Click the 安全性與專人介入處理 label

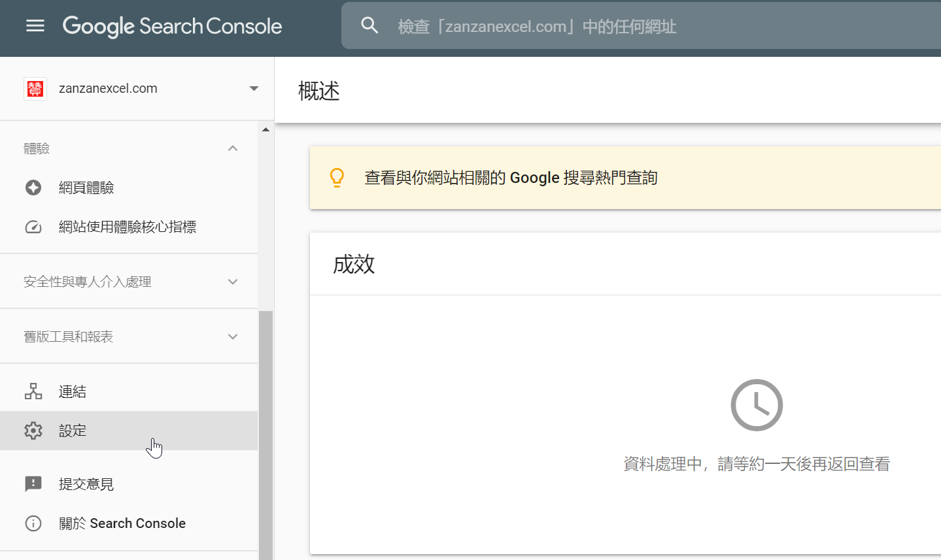pos(88,282)
